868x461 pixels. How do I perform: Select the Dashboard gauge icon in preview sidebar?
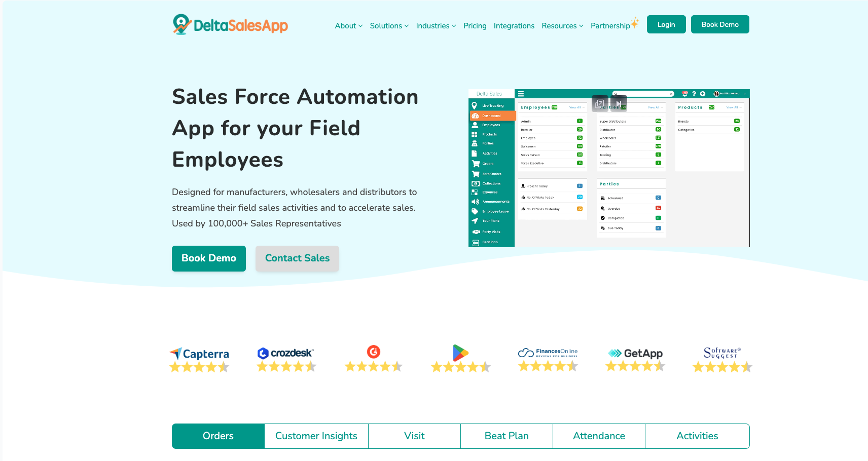click(x=475, y=116)
